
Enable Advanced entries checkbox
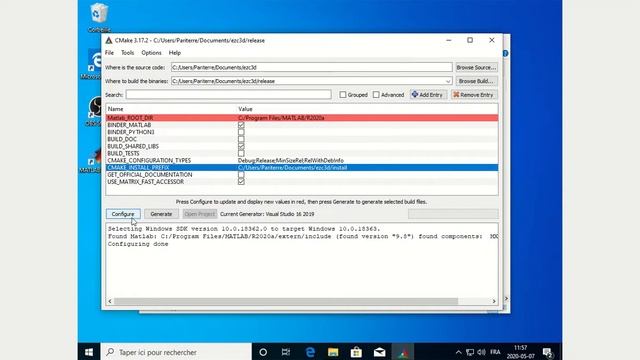pyautogui.click(x=376, y=95)
